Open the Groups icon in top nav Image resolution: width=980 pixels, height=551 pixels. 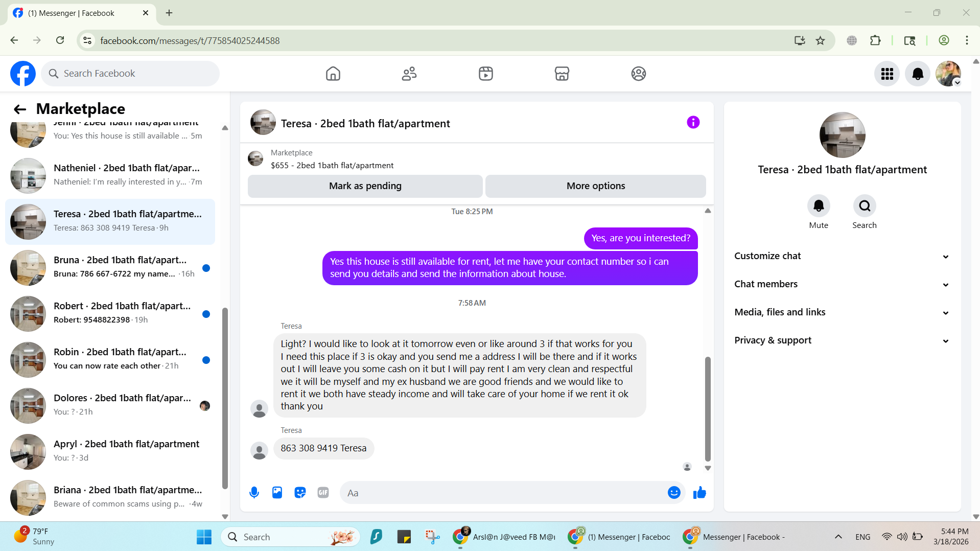point(639,74)
